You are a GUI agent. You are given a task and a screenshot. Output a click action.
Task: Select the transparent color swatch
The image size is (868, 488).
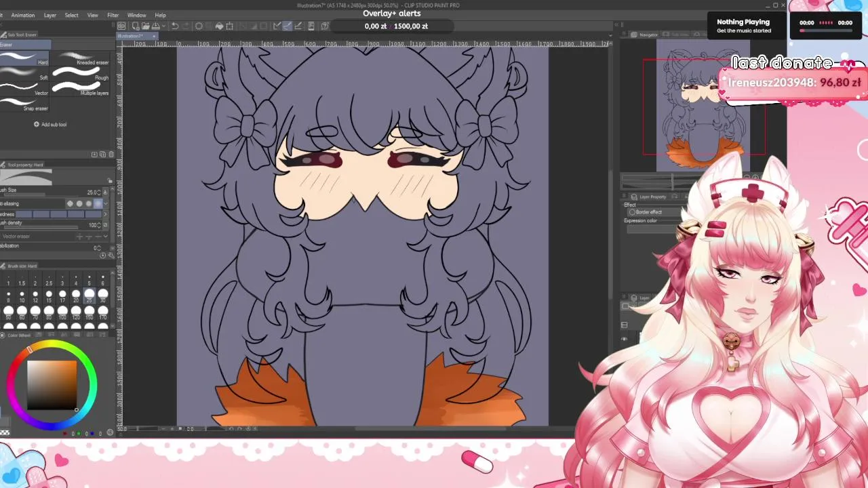(5, 432)
